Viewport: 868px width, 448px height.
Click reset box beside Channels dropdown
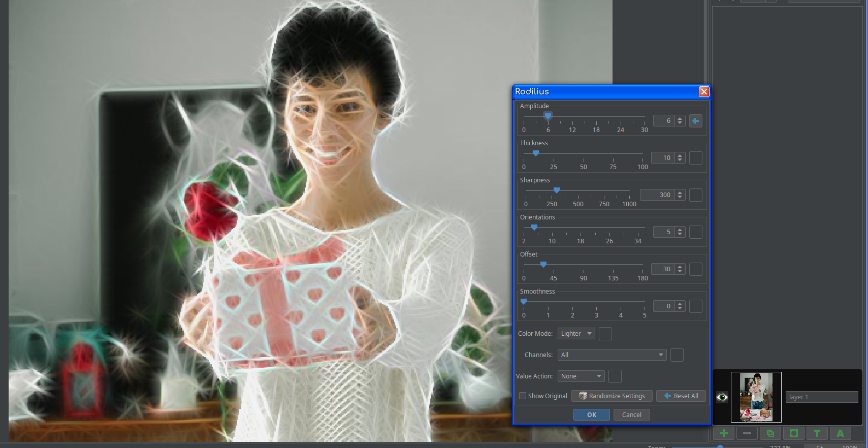tap(677, 355)
